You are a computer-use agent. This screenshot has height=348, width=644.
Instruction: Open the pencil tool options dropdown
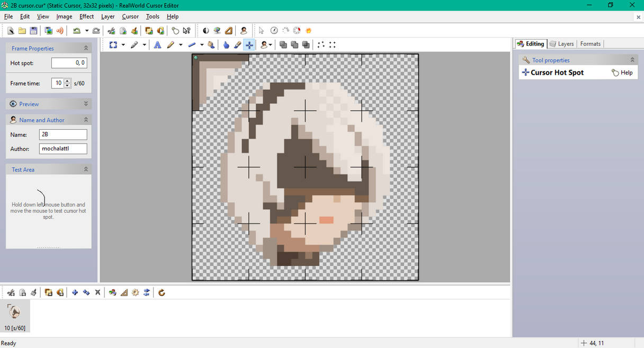tap(180, 44)
